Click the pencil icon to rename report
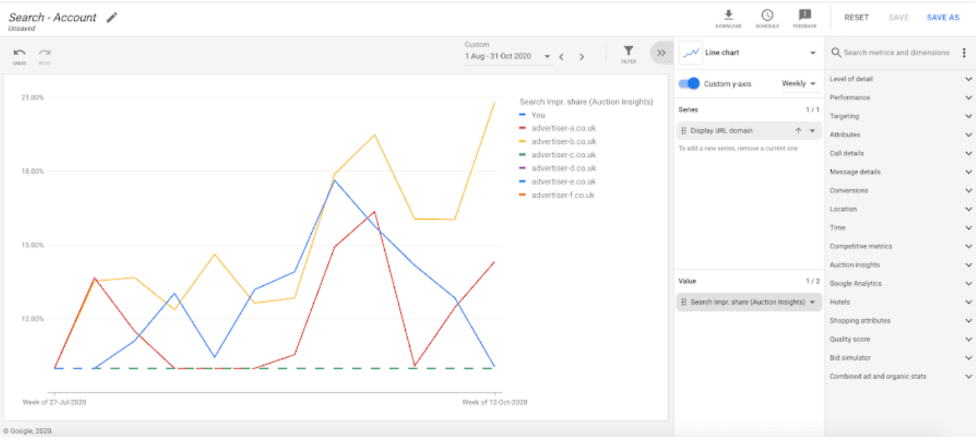The image size is (980, 441). (111, 17)
